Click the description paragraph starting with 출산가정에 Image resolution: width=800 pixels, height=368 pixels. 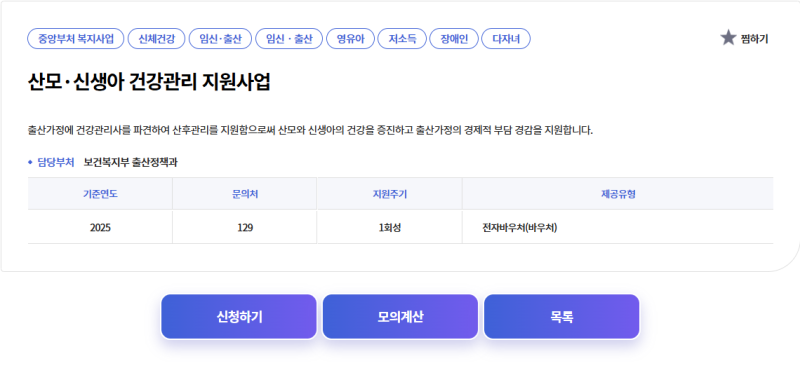pos(310,130)
